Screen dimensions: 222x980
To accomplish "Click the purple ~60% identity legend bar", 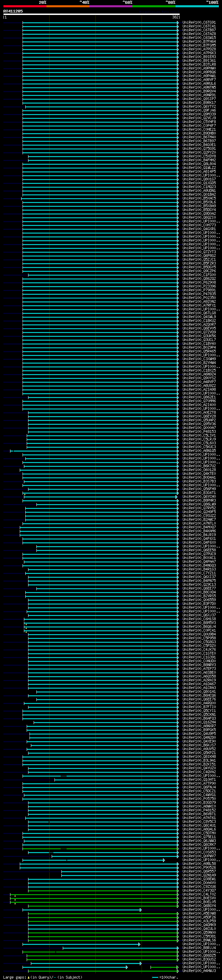I will (111, 6).
